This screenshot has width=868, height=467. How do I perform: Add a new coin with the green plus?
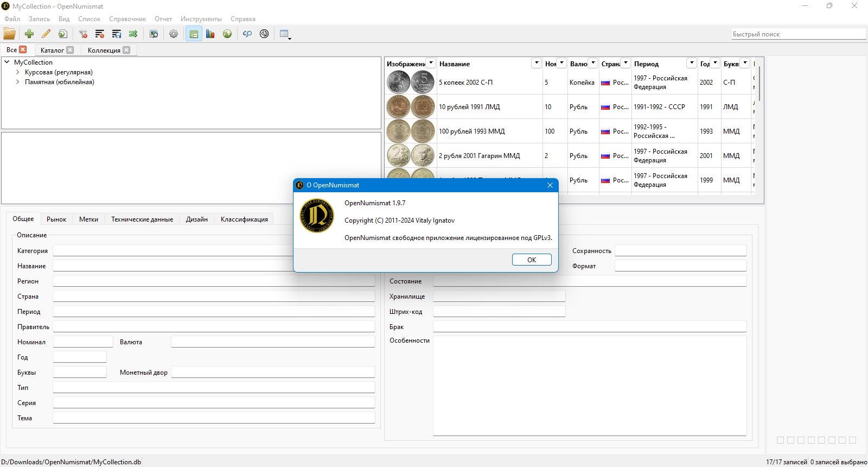pos(29,34)
